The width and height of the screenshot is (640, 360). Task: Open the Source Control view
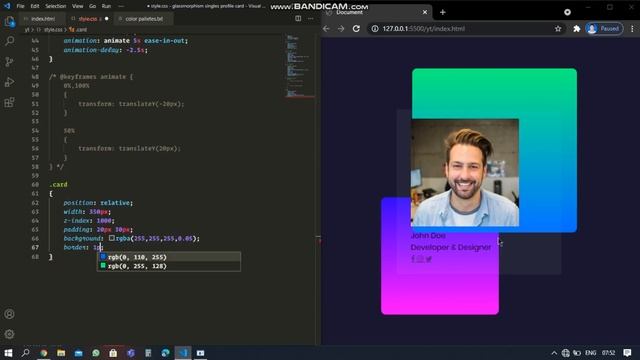point(9,62)
